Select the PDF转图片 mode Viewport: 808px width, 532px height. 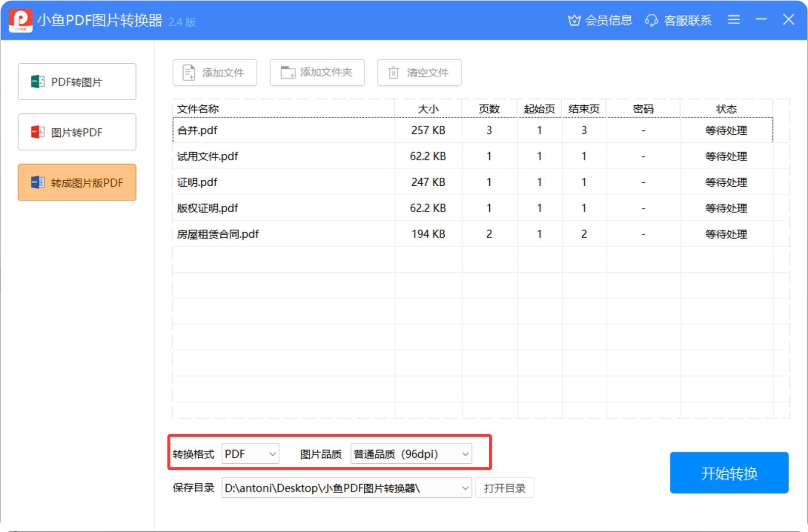[77, 82]
